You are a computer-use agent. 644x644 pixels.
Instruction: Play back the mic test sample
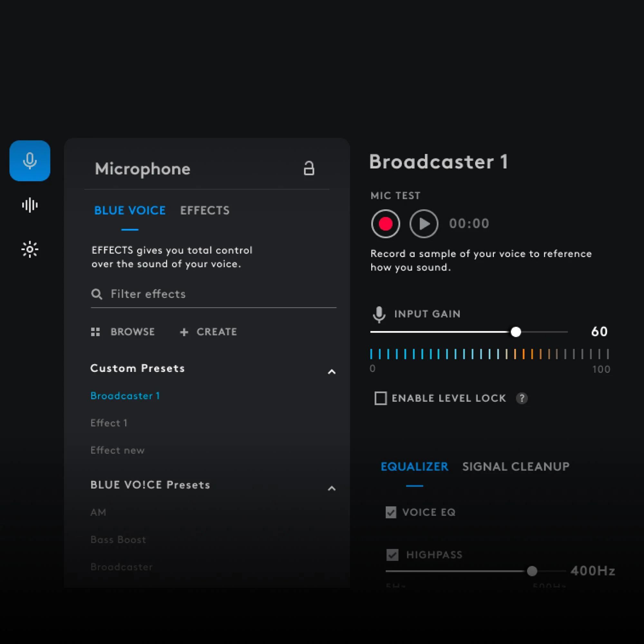424,224
